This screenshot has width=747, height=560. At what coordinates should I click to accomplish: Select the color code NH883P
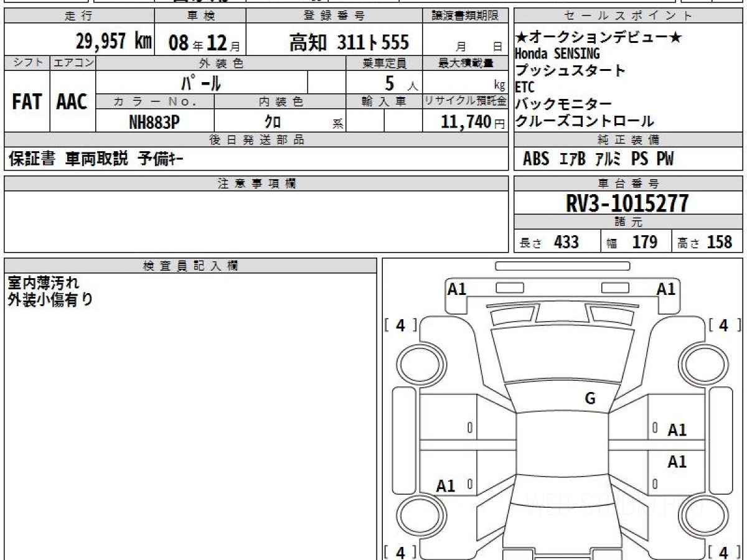(x=154, y=123)
